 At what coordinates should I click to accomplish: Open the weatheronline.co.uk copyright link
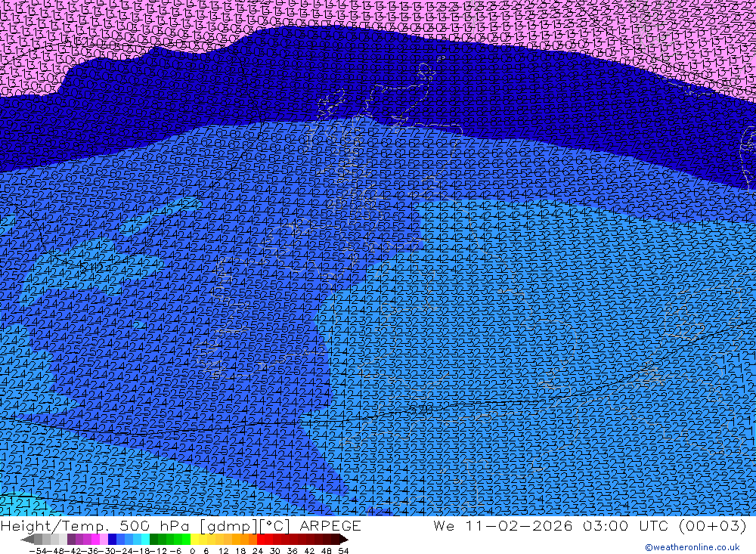point(692,547)
